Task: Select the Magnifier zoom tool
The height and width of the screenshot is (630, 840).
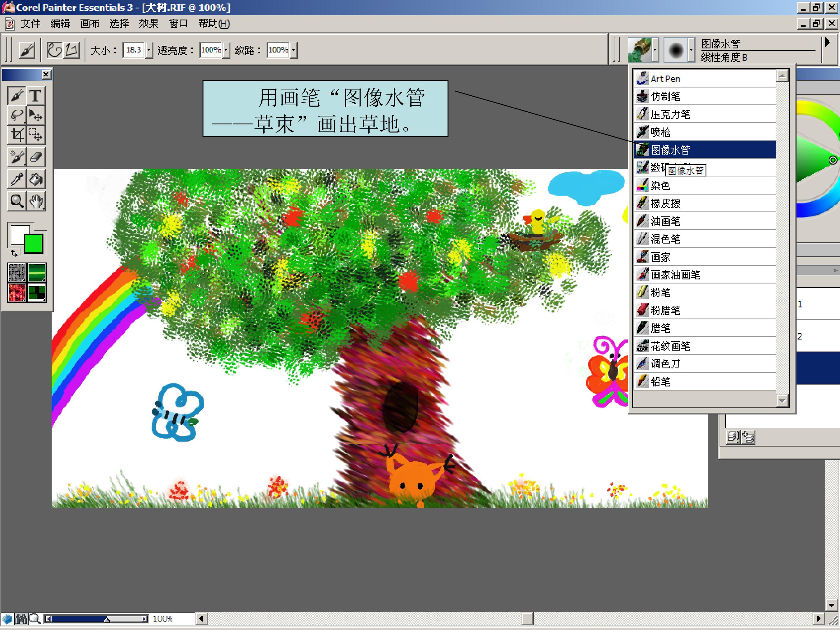Action: click(17, 201)
